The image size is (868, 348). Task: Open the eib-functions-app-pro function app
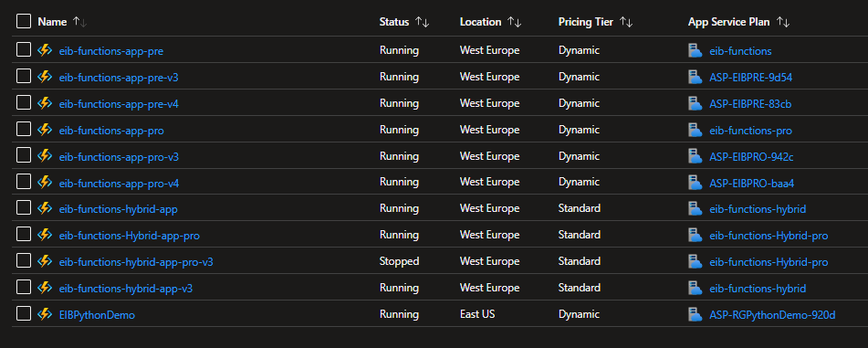[x=112, y=131]
